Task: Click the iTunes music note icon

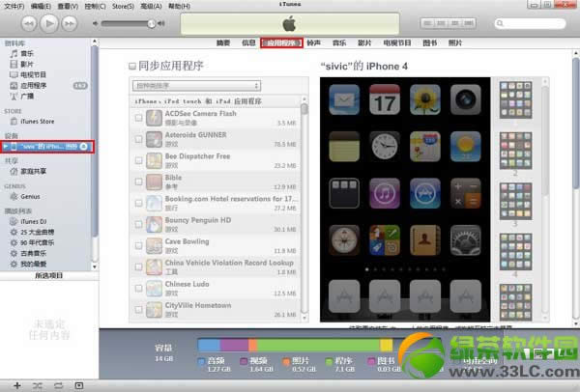Action: [x=385, y=193]
